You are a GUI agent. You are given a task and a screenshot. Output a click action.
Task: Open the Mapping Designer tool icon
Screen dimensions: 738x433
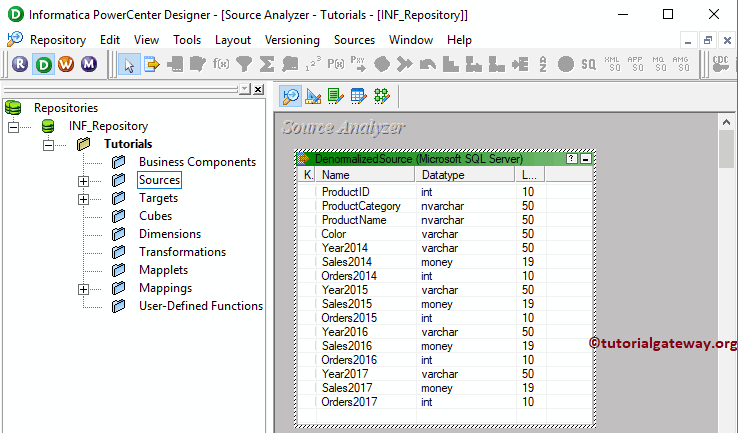tap(381, 96)
